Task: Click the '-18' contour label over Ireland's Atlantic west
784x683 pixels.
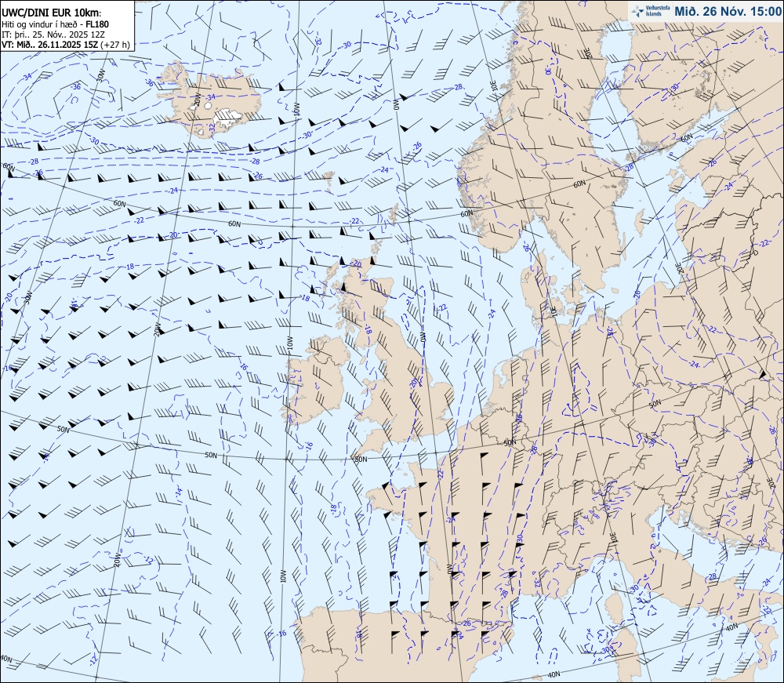Action: 306,297
